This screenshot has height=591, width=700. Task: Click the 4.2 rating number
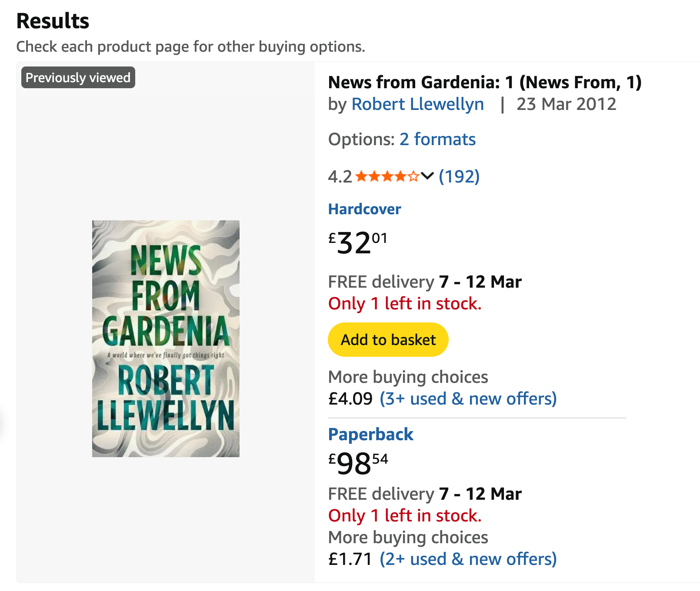tap(340, 177)
